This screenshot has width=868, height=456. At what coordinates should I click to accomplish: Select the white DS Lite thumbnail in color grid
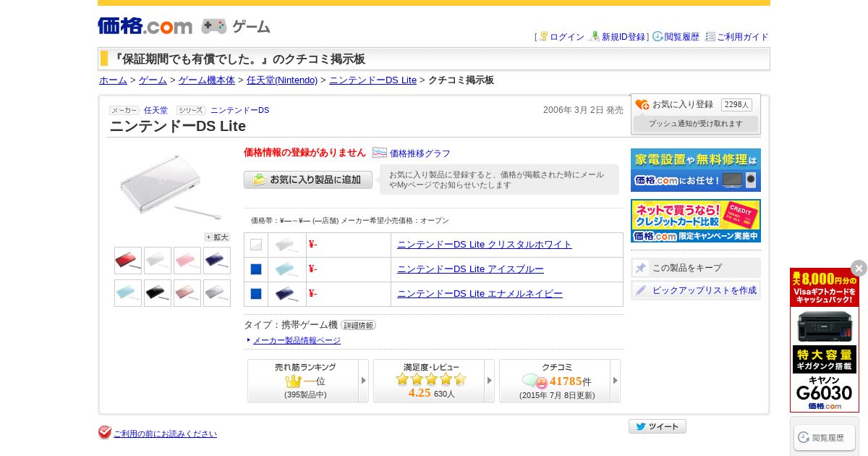click(158, 261)
